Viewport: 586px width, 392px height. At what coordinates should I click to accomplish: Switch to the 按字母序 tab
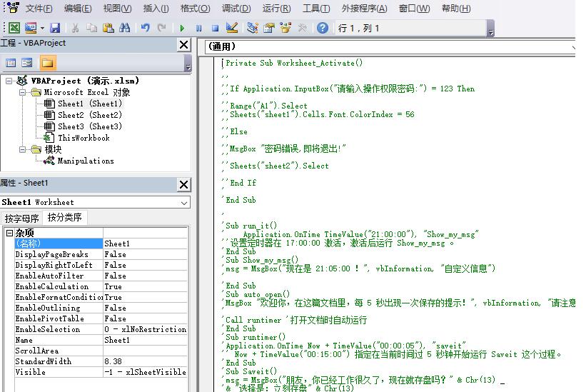tap(21, 218)
